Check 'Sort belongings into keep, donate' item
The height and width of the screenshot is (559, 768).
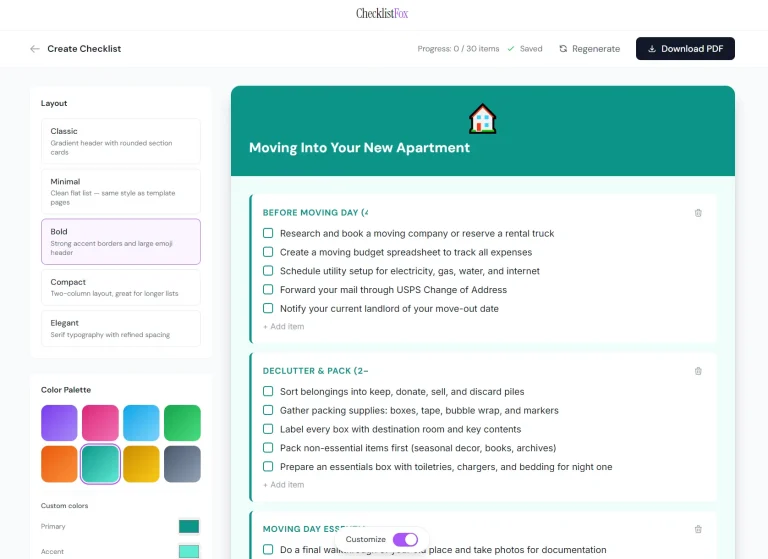point(268,391)
